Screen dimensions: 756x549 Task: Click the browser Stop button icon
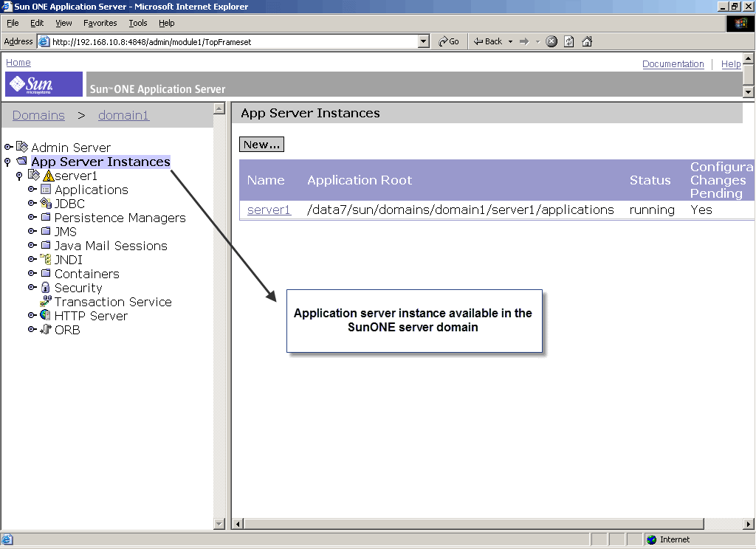pos(551,41)
